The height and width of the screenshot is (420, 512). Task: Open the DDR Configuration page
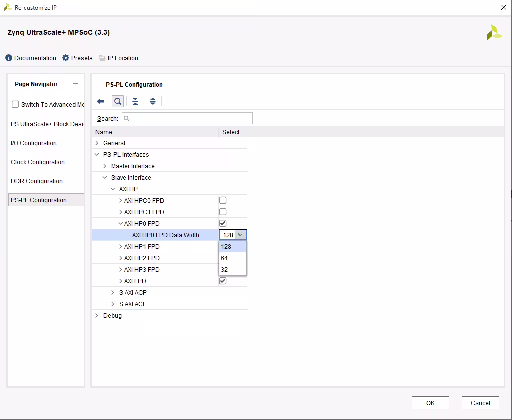(37, 181)
